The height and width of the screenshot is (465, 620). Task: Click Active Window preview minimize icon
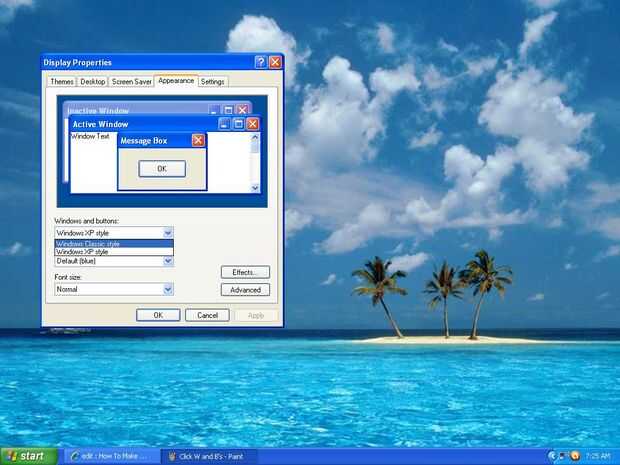pyautogui.click(x=224, y=124)
